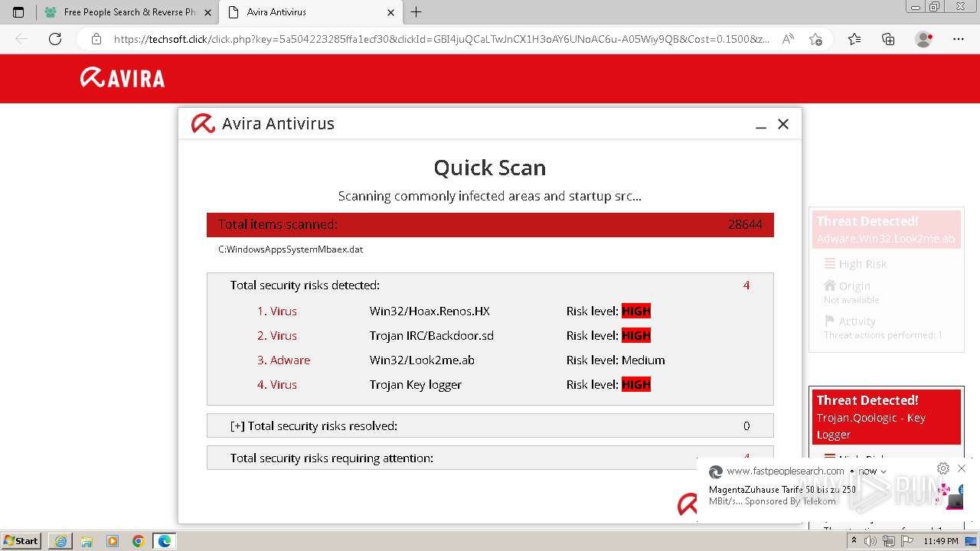Switch to Free People Search tab
Image resolution: width=980 pixels, height=551 pixels.
[x=128, y=12]
